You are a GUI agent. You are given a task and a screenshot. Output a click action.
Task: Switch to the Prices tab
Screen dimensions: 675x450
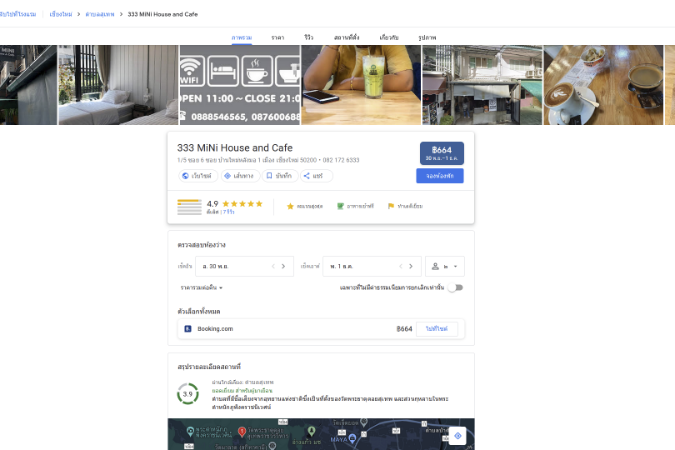point(278,37)
